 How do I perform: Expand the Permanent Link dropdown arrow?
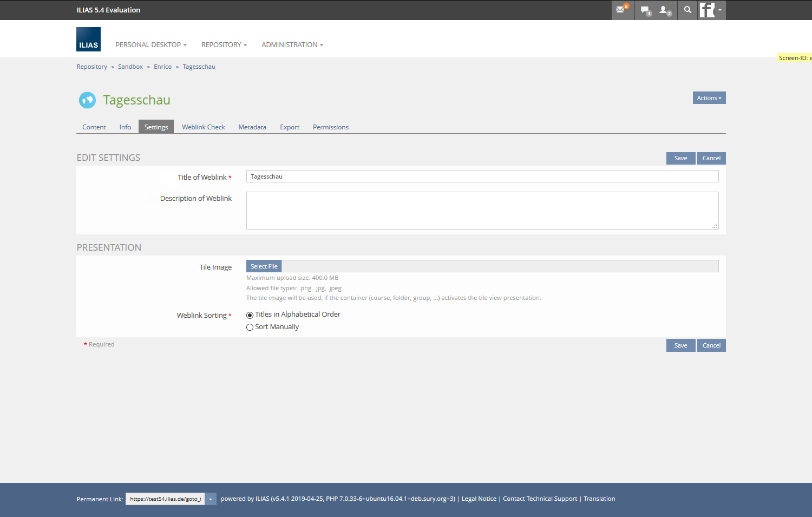point(211,499)
